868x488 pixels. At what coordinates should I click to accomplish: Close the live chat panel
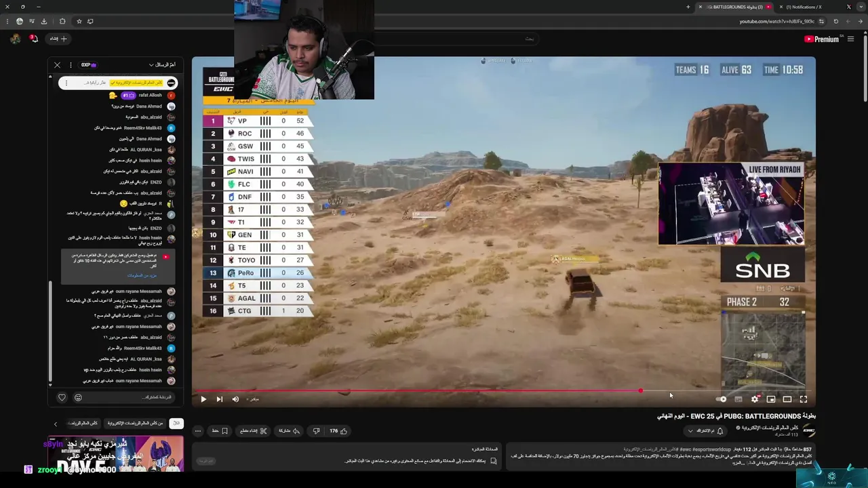click(57, 65)
